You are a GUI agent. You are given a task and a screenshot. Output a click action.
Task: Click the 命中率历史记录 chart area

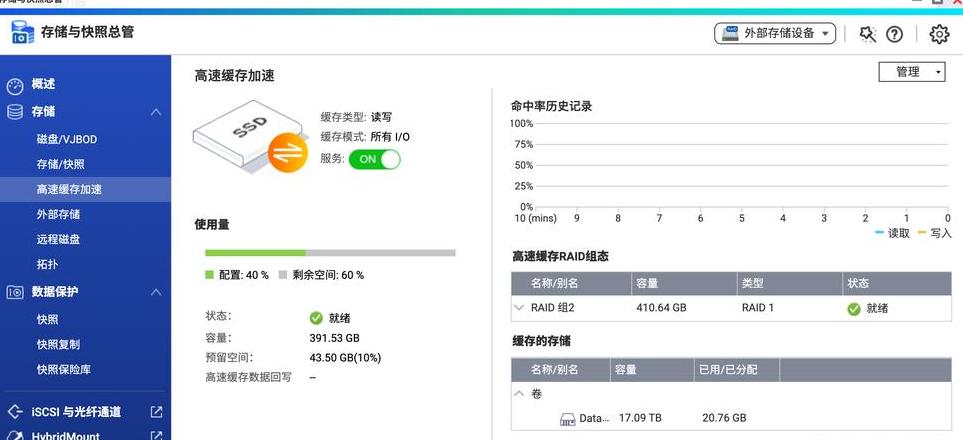tap(740, 165)
